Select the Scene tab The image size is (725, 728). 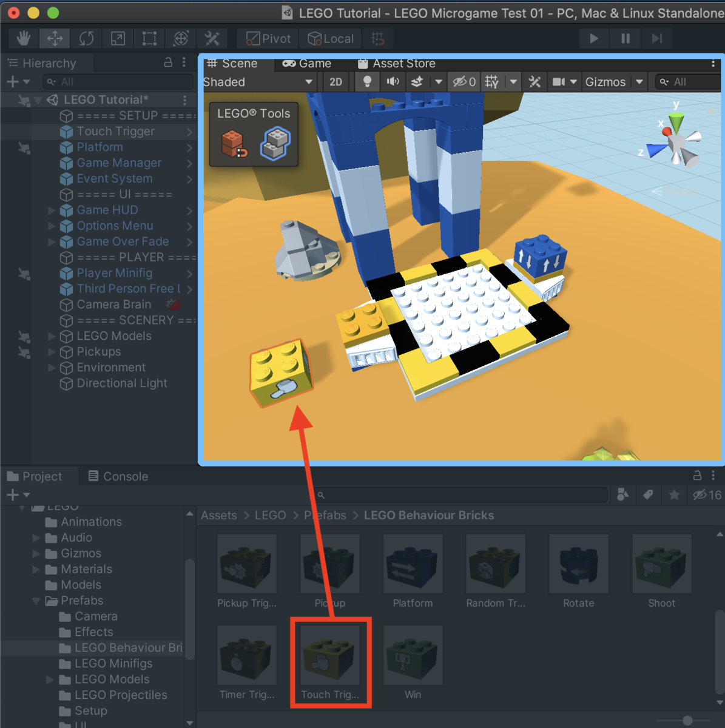click(232, 63)
